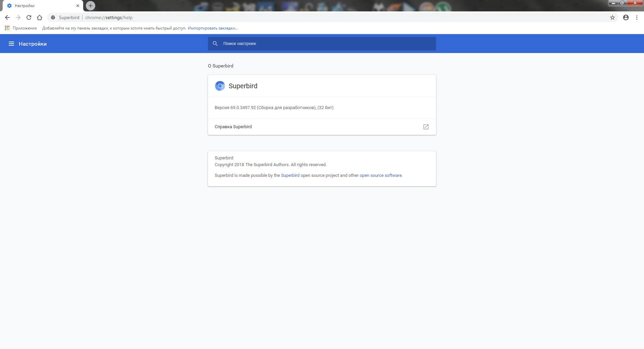
Task: Open Superbird help external link icon
Action: pyautogui.click(x=426, y=127)
